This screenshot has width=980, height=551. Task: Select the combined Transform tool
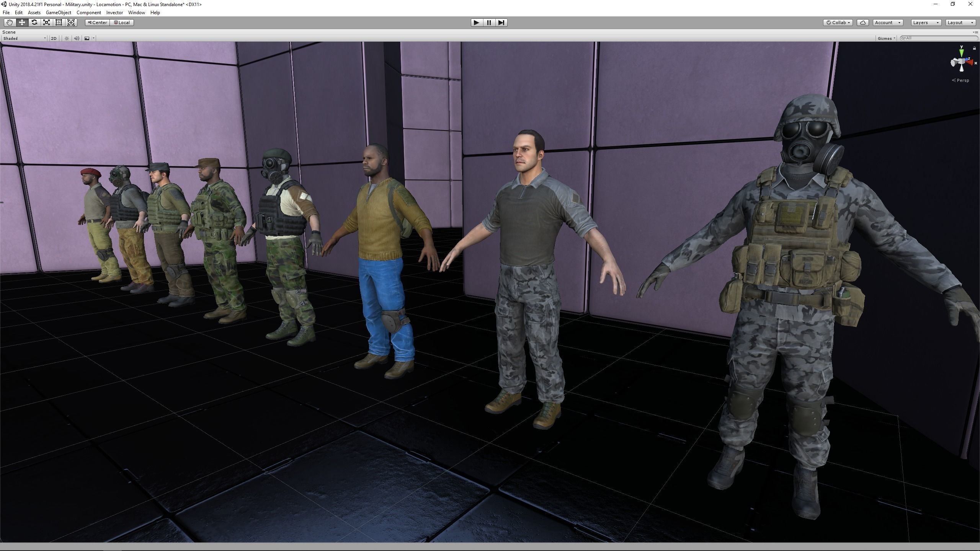(71, 23)
